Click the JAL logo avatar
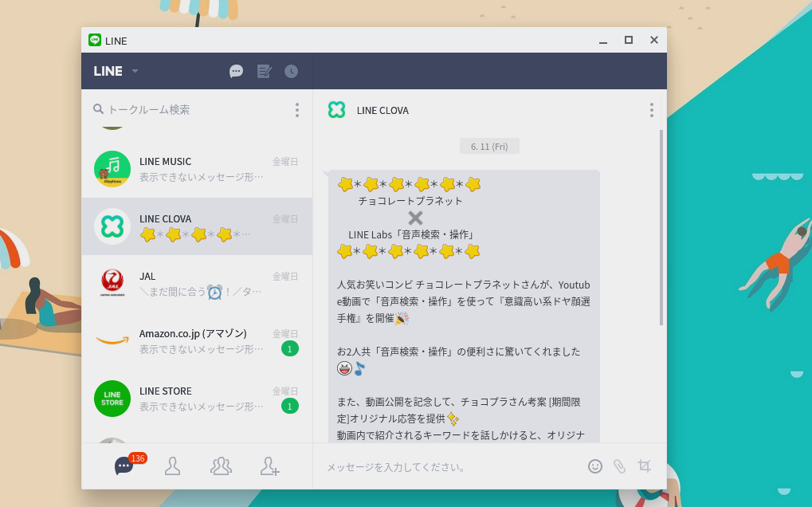This screenshot has width=812, height=507. point(112,284)
